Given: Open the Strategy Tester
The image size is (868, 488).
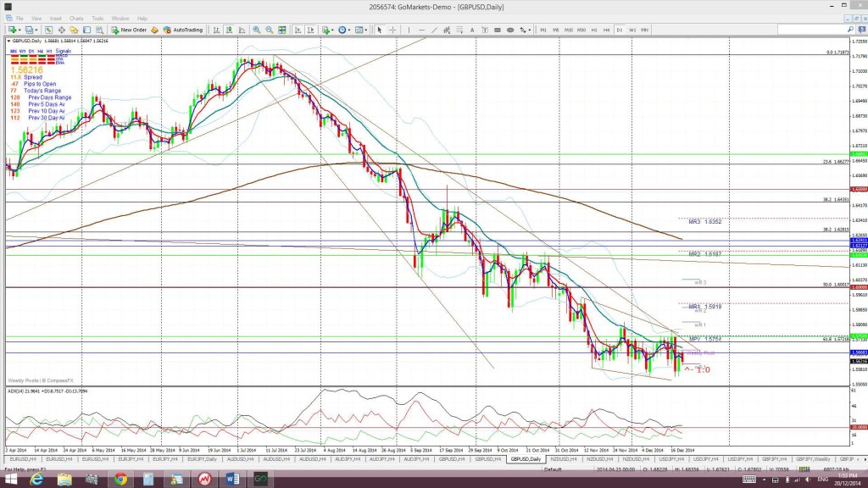Looking at the screenshot, I should pyautogui.click(x=99, y=30).
